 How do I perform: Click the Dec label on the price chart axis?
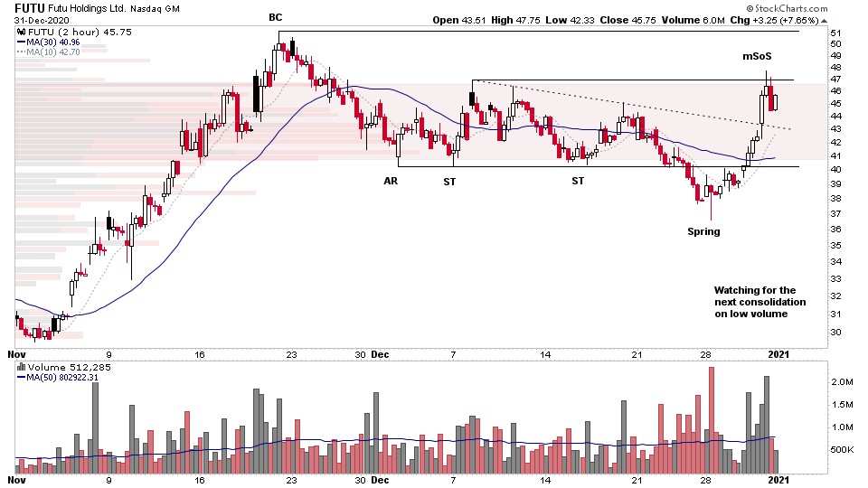(x=380, y=354)
